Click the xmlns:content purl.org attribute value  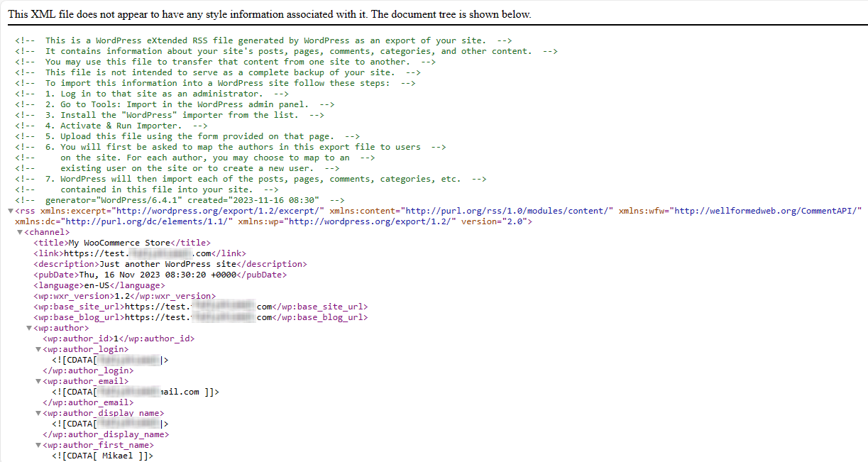[509, 211]
